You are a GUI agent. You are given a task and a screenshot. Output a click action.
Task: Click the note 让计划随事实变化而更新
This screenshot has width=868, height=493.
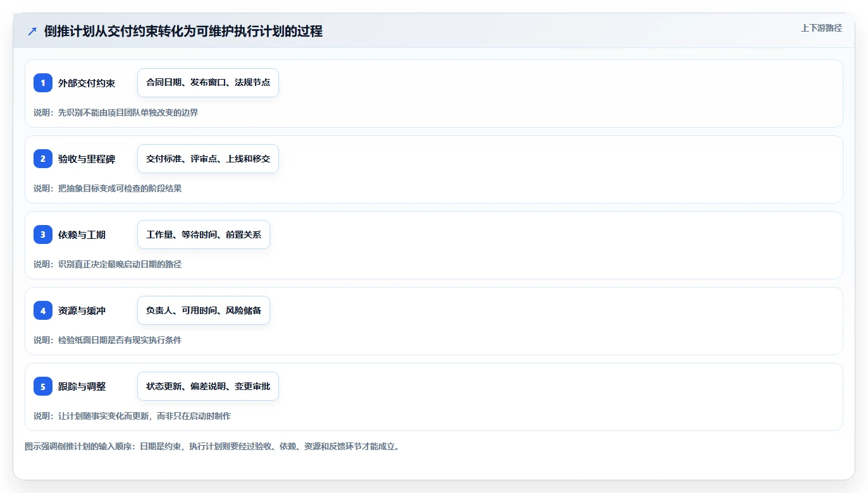click(x=132, y=416)
